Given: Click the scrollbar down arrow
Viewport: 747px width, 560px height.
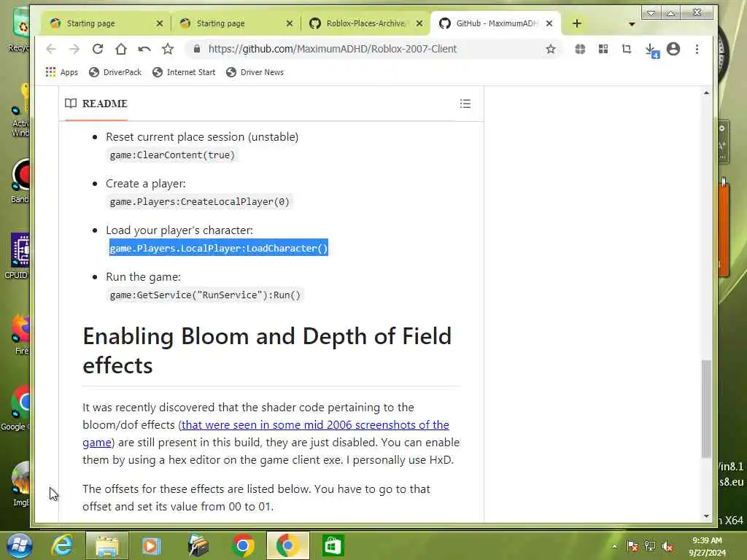Looking at the screenshot, I should tap(706, 516).
